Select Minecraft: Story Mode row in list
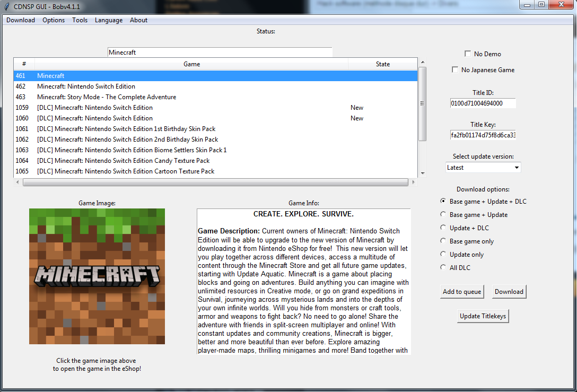The height and width of the screenshot is (392, 577). (x=107, y=97)
